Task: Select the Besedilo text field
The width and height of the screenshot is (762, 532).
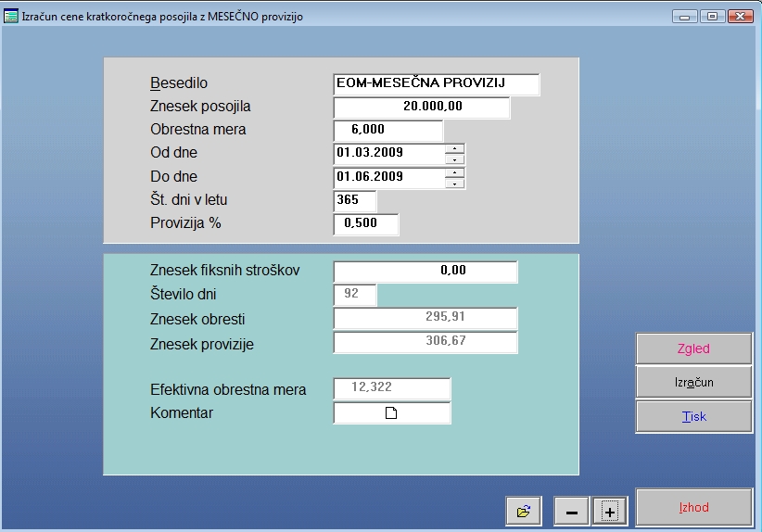Action: [x=436, y=84]
